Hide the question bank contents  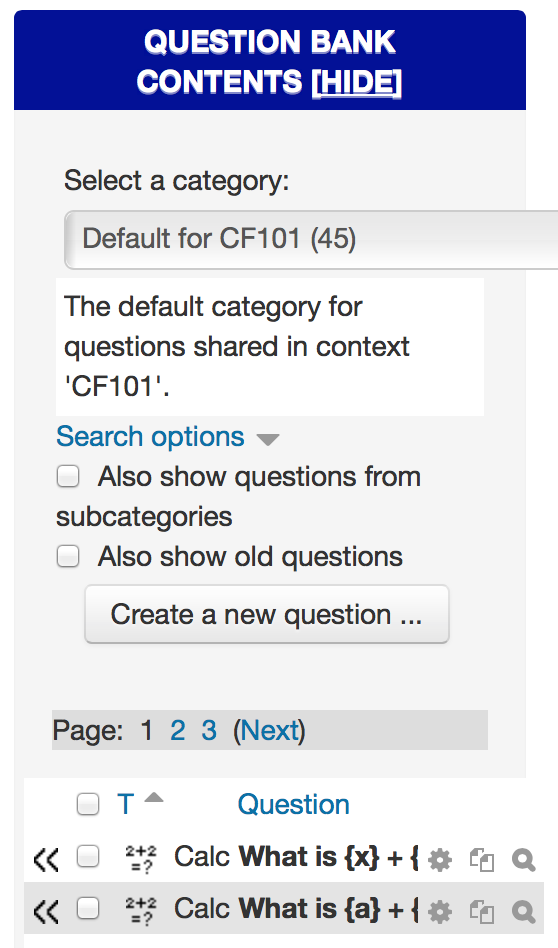357,82
